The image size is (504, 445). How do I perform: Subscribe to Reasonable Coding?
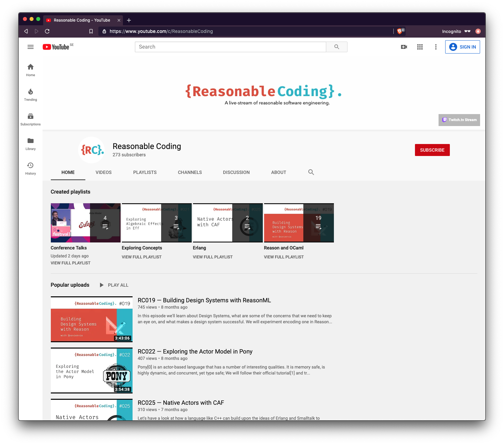432,150
